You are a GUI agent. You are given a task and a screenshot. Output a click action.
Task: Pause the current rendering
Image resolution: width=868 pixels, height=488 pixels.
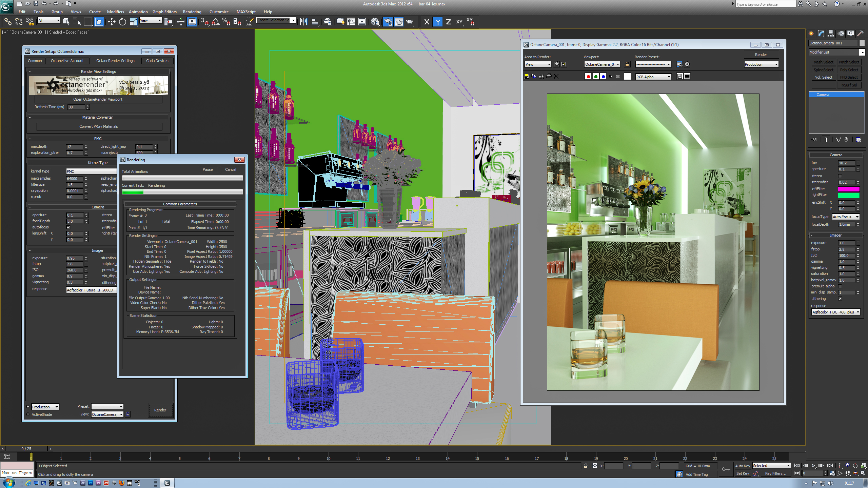pos(208,169)
